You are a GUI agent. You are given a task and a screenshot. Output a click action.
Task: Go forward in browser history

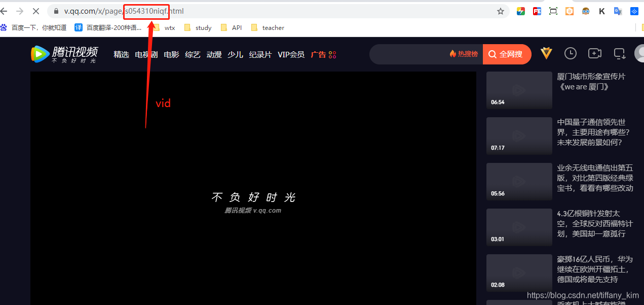pyautogui.click(x=19, y=11)
